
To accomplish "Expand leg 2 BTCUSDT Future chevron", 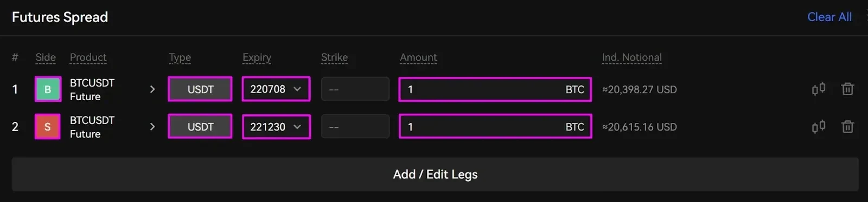I will (x=152, y=127).
